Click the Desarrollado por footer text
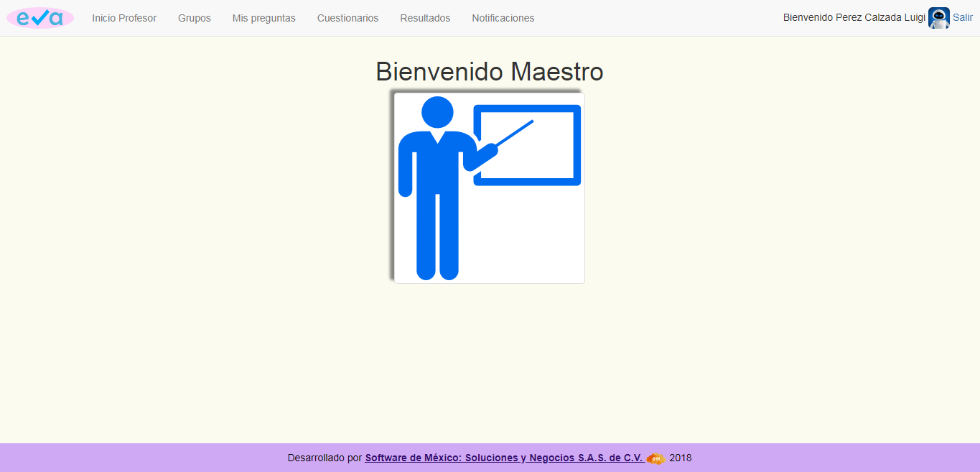The width and height of the screenshot is (980, 472). [x=325, y=458]
